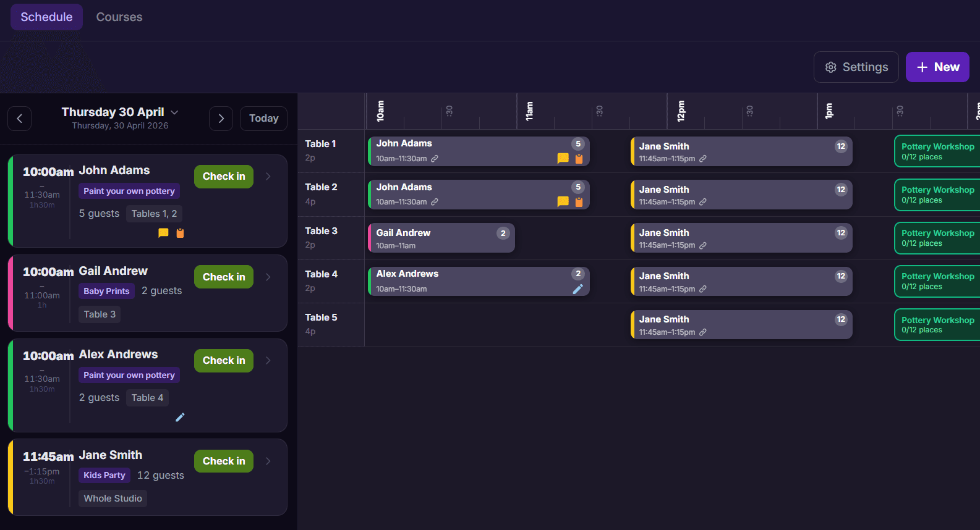Expand John Adams booking card chevron
This screenshot has width=980, height=530.
[x=268, y=177]
